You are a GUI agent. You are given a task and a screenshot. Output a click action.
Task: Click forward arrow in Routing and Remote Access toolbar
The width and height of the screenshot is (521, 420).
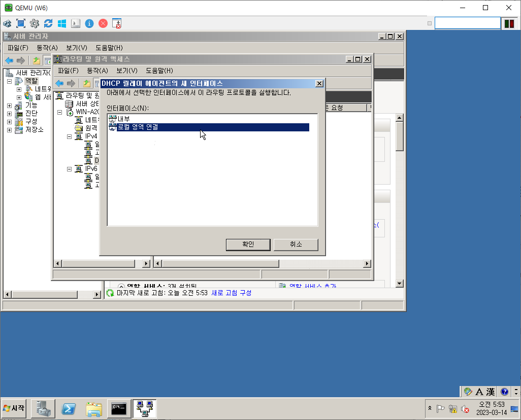[71, 83]
